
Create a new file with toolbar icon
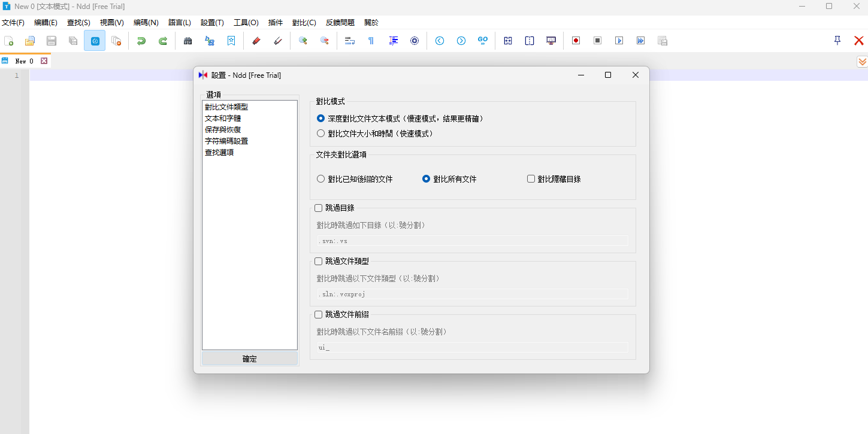tap(8, 41)
